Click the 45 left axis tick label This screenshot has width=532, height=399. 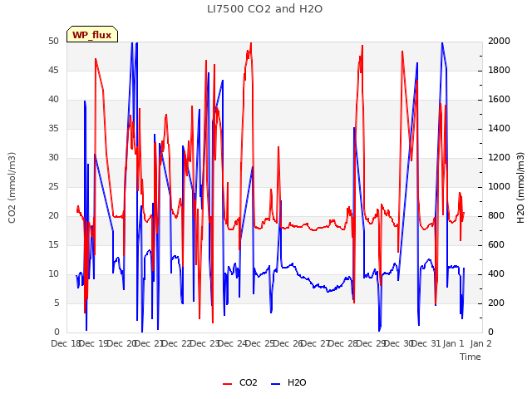click(x=53, y=70)
